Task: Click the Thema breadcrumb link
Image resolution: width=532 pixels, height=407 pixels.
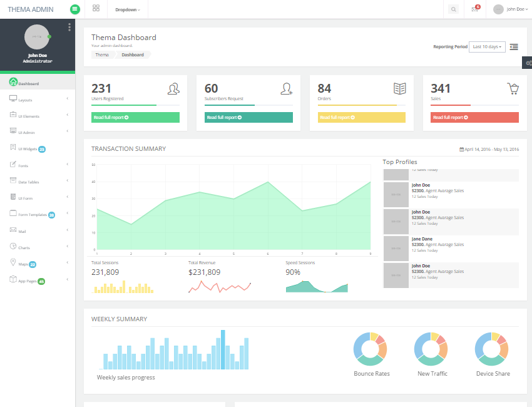Action: (x=102, y=55)
